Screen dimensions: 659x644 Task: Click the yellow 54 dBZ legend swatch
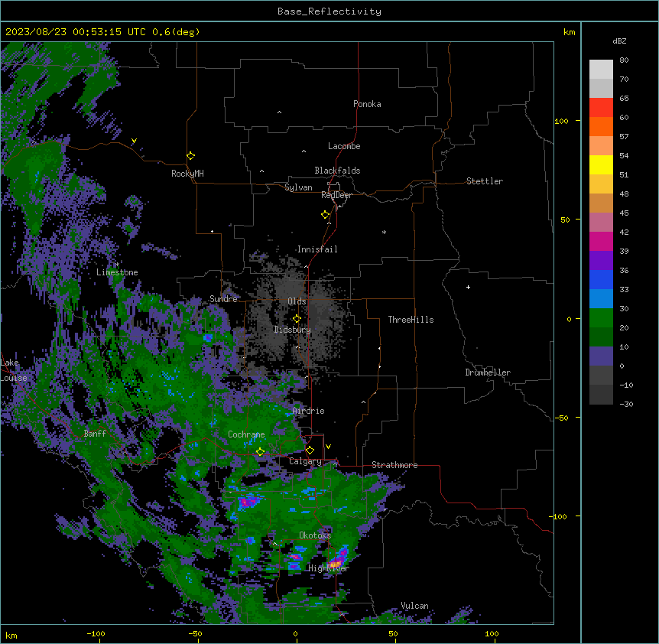pyautogui.click(x=601, y=164)
